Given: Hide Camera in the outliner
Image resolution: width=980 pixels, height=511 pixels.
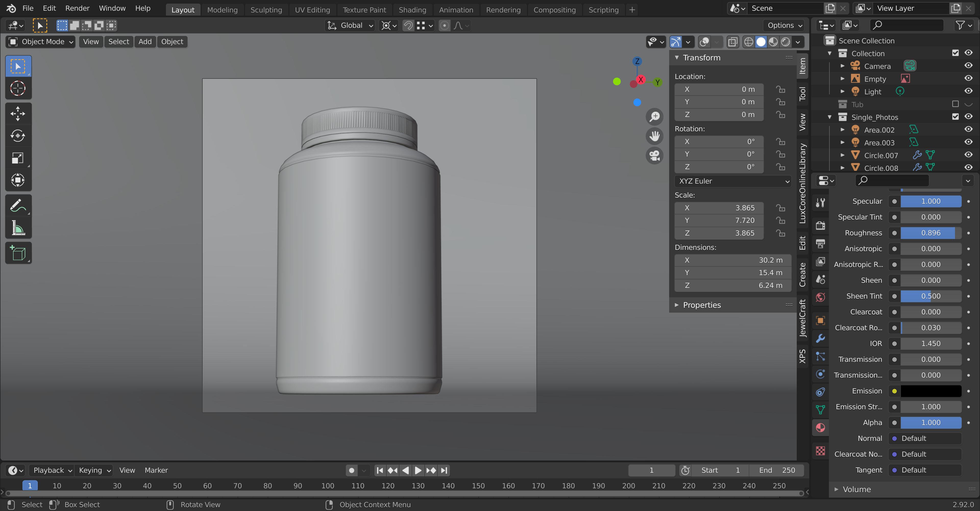Looking at the screenshot, I should [968, 65].
